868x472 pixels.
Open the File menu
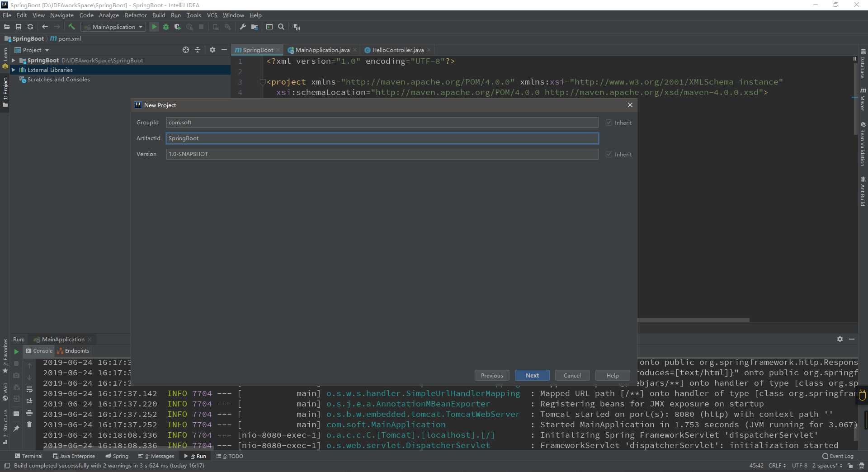(x=7, y=15)
